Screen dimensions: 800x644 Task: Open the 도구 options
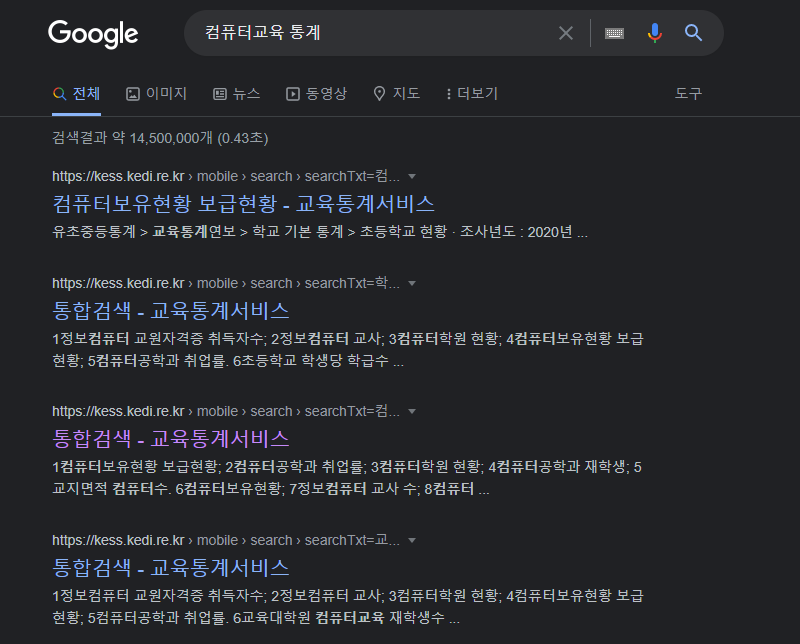tap(688, 93)
